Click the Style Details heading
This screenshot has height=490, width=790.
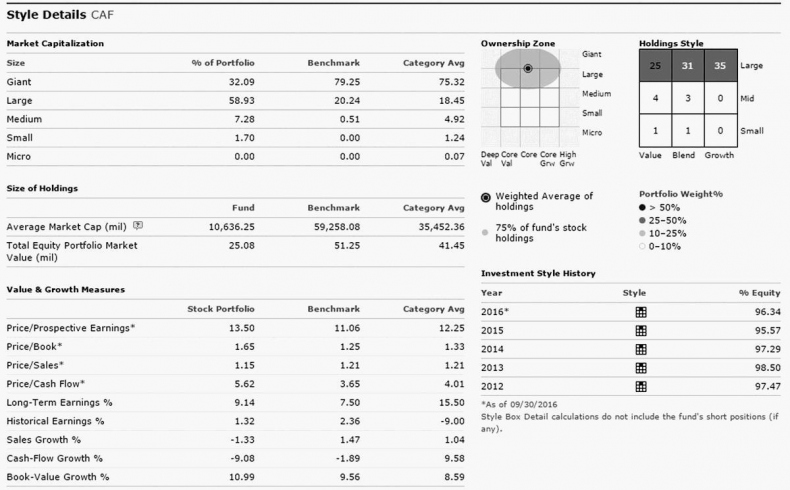click(47, 14)
